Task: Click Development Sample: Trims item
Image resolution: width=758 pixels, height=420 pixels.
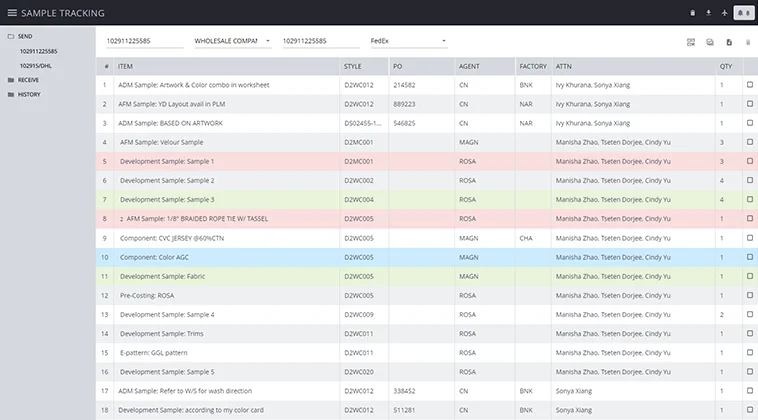Action: pos(161,333)
